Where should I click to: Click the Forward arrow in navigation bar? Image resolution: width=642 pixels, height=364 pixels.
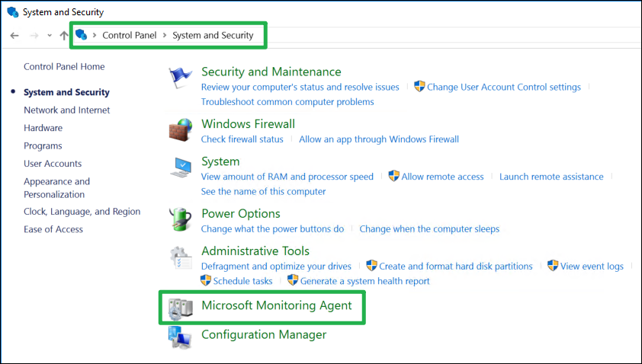click(34, 36)
